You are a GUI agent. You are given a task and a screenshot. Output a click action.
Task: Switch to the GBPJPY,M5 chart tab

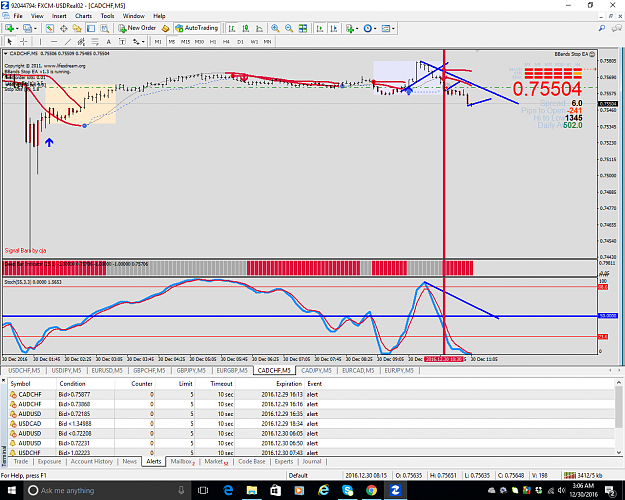point(191,370)
